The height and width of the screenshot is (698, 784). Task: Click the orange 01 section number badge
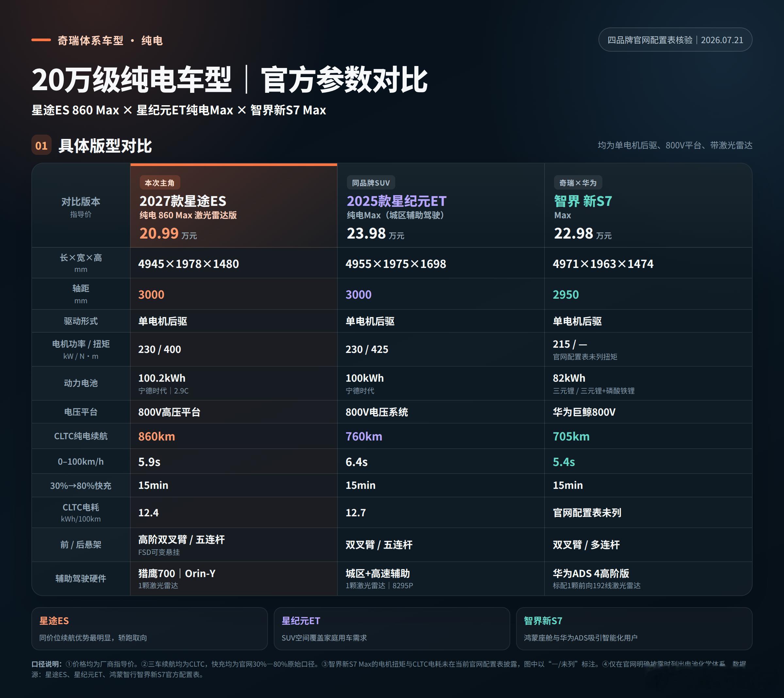tap(41, 145)
